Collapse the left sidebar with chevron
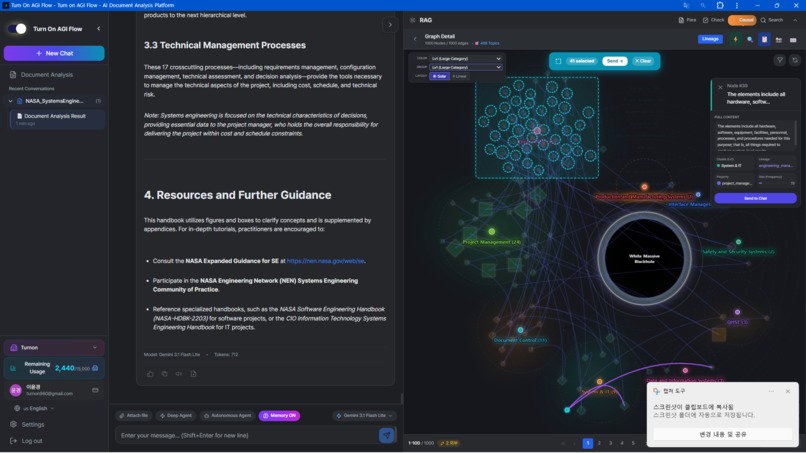This screenshot has width=806, height=453. point(99,29)
